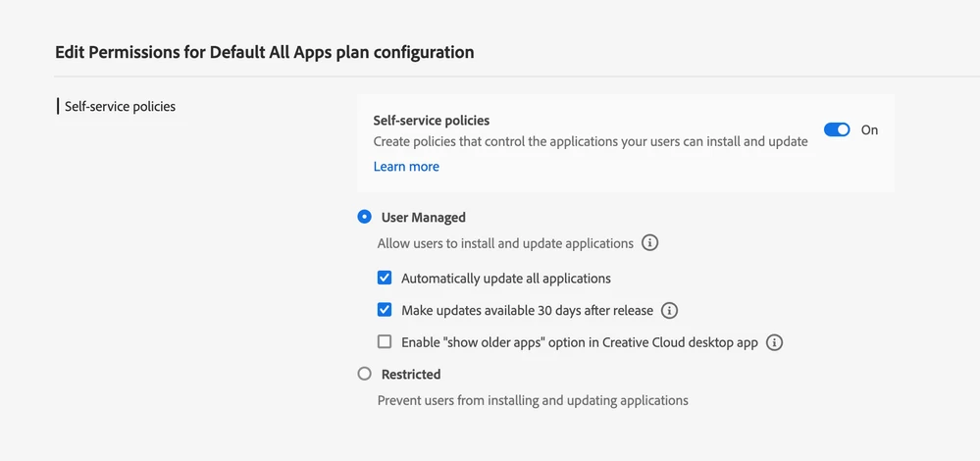Viewport: 980px width, 461px height.
Task: Click the On label beside the switch
Action: point(869,129)
